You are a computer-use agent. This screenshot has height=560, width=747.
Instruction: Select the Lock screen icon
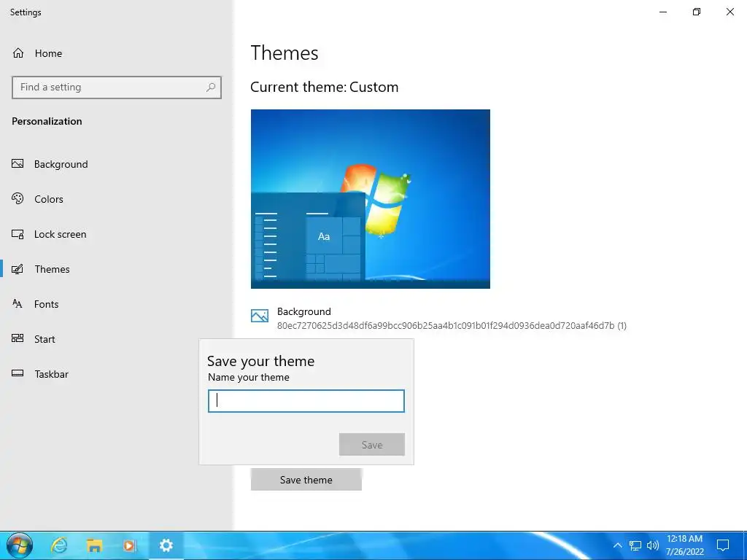[18, 234]
